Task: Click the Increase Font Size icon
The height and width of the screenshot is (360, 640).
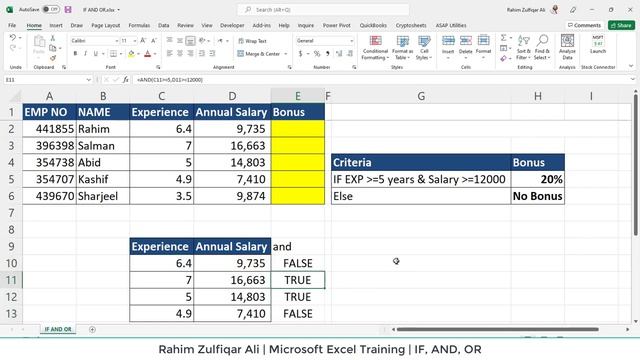Action: [143, 40]
